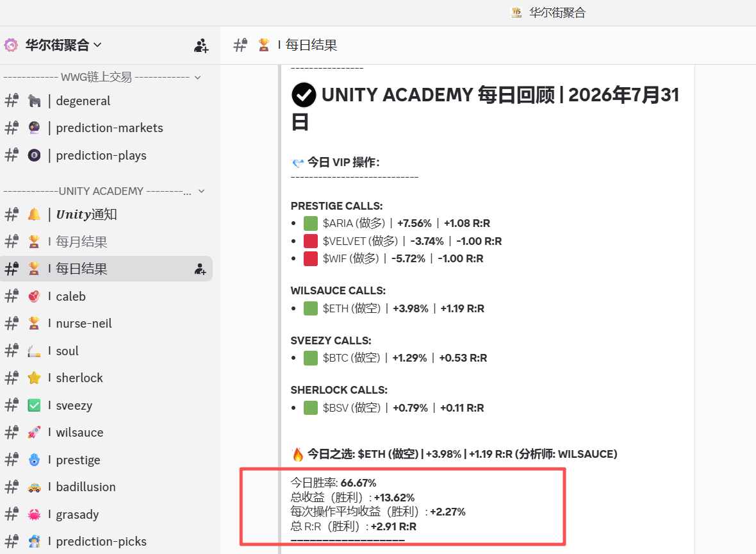Click the trophy icon in channel header
Image resolution: width=756 pixels, height=554 pixels.
(264, 45)
